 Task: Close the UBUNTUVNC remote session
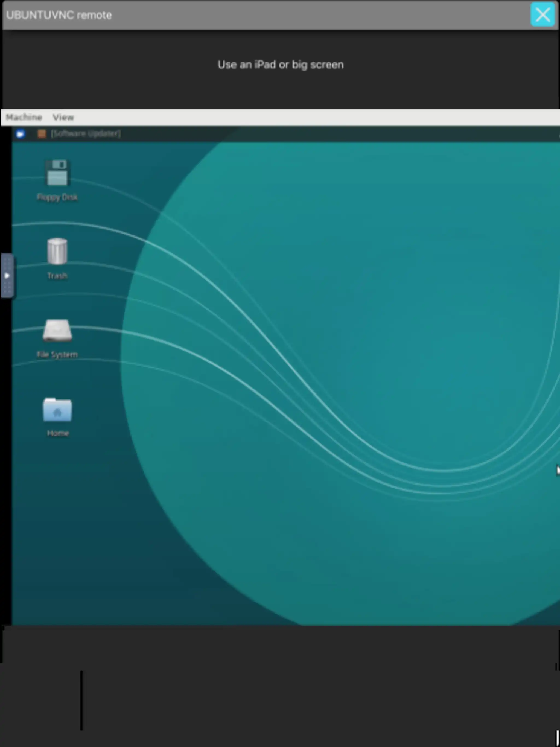pos(543,14)
